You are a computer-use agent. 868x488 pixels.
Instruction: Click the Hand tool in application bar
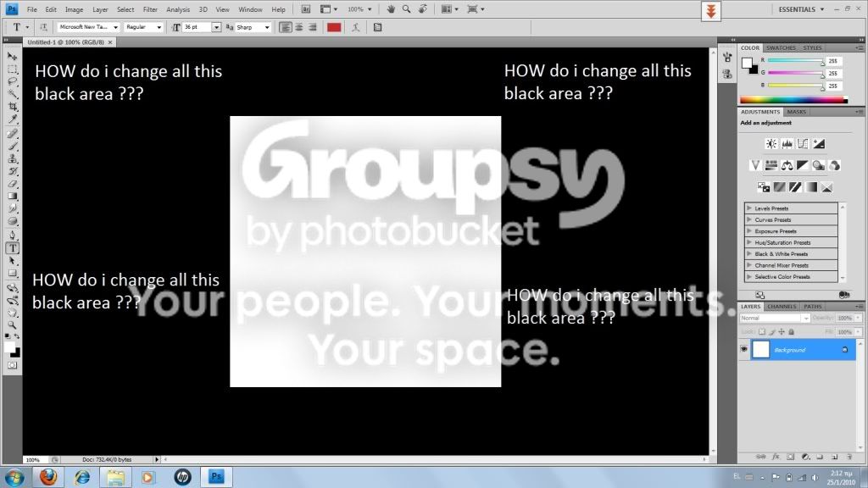[391, 9]
